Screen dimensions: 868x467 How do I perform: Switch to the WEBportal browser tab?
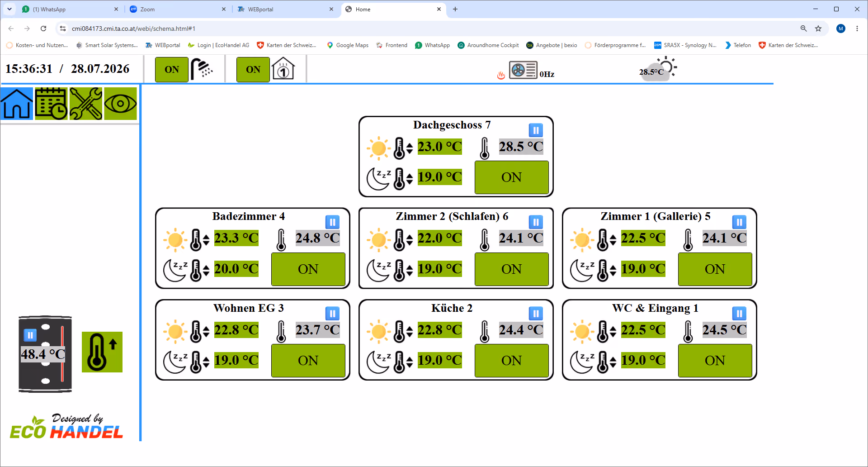(x=285, y=9)
